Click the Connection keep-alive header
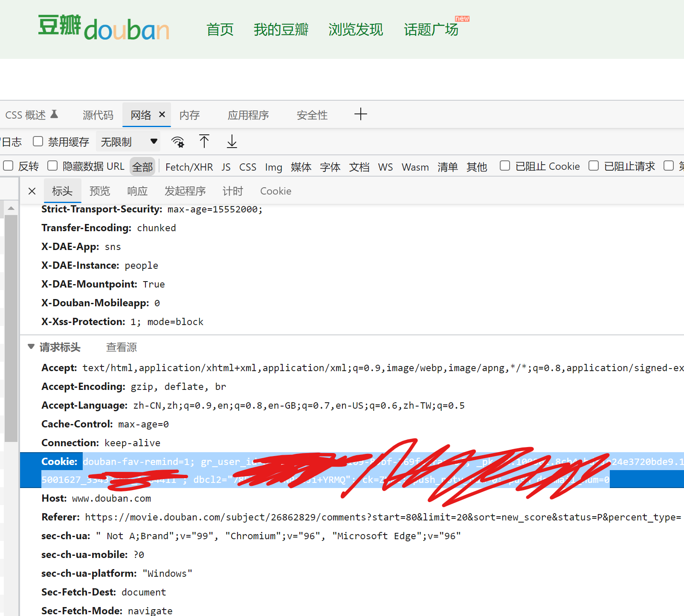The width and height of the screenshot is (684, 616). (x=101, y=443)
